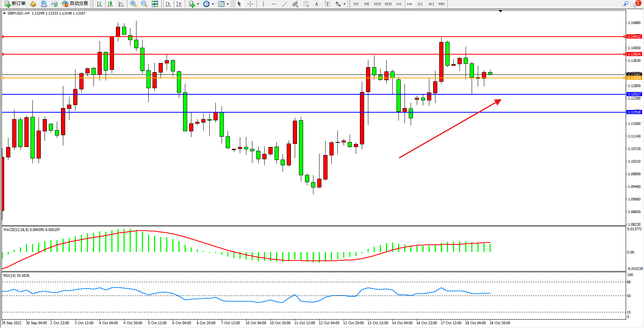
Task: Click the orange 1.13054 price level label
Action: click(x=634, y=78)
